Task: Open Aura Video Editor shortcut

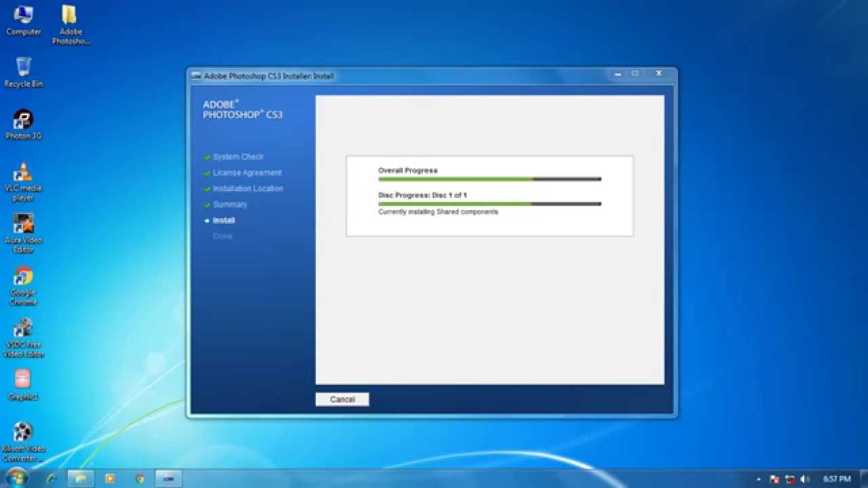Action: click(24, 233)
